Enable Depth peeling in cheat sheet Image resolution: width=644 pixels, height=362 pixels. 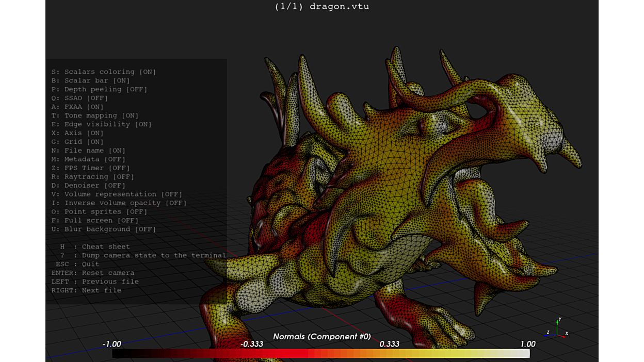[x=100, y=89]
